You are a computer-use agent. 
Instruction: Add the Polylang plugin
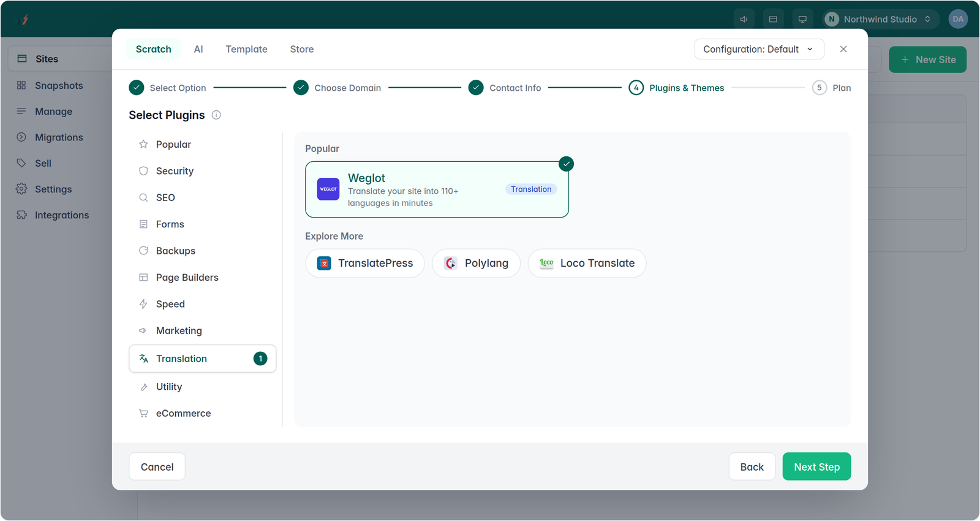coord(476,263)
